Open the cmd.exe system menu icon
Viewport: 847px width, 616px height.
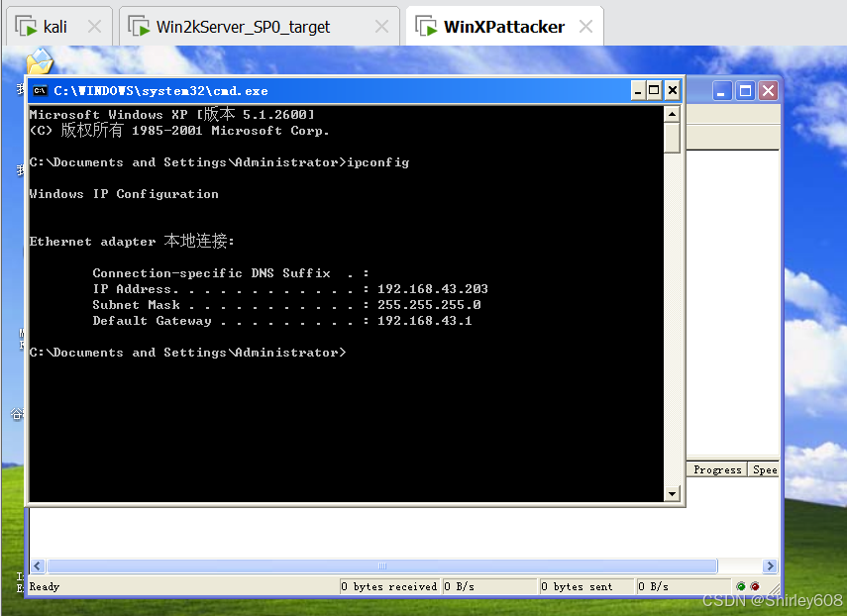pos(40,91)
